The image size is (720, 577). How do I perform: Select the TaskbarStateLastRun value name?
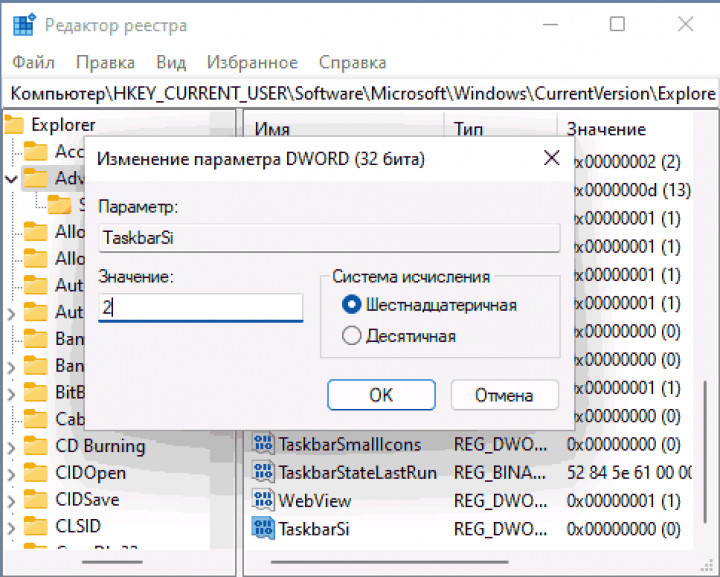358,473
